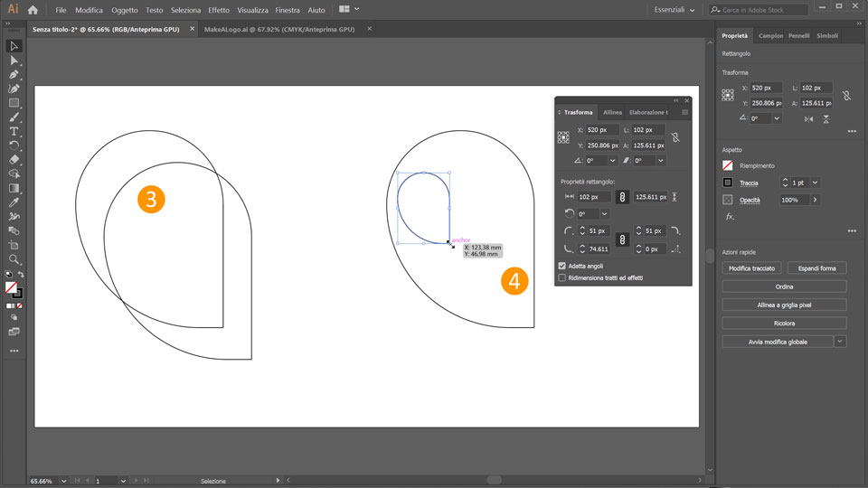Activate the Zoom magnifier tool
Image resolution: width=868 pixels, height=488 pixels.
pyautogui.click(x=14, y=259)
